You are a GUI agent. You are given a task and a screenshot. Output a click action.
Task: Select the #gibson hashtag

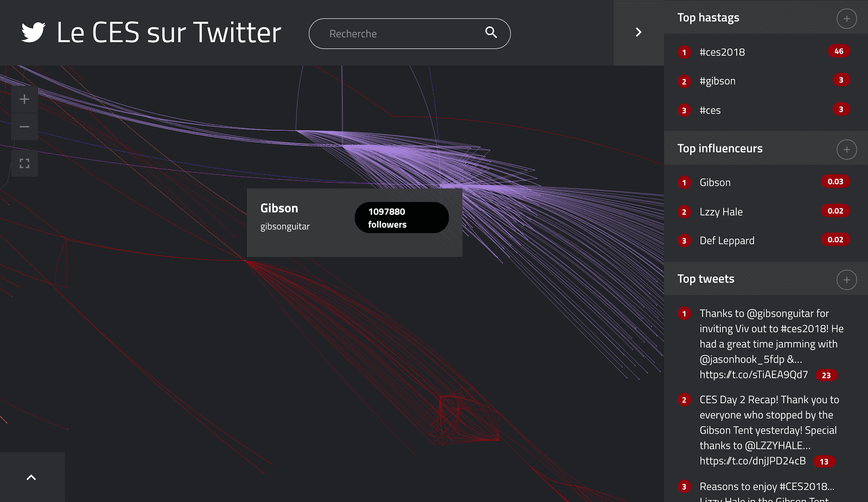tap(717, 81)
